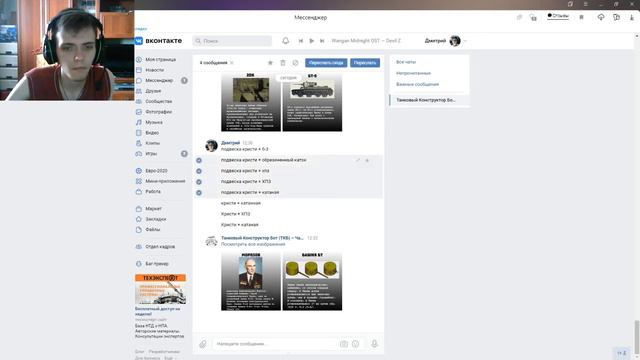Show Все чаты filter

pos(406,62)
